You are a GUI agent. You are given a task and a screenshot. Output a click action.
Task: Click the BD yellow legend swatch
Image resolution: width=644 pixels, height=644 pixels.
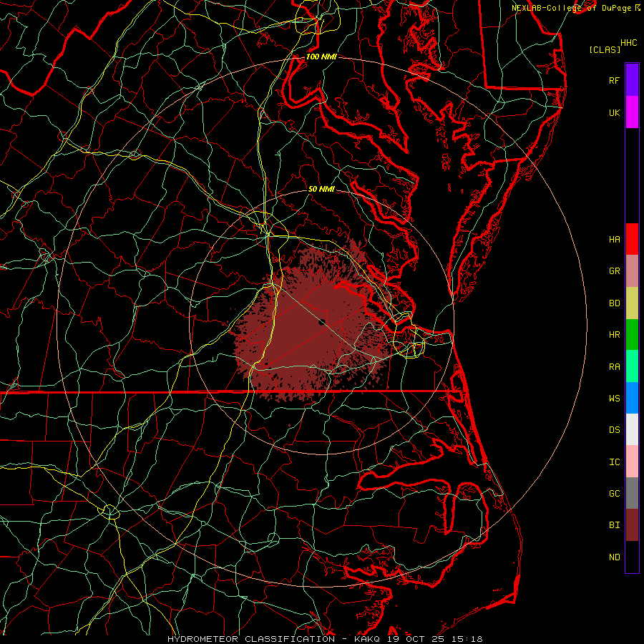[632, 303]
